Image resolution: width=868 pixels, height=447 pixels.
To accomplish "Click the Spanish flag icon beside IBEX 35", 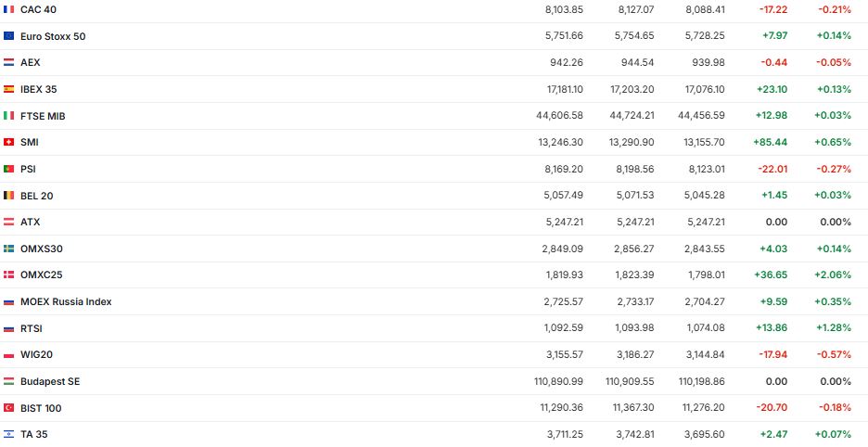I will [9, 89].
